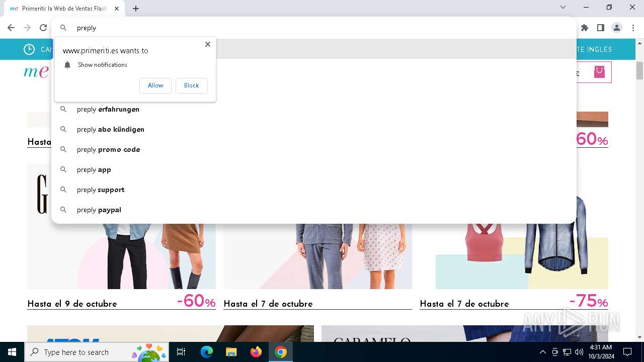
Task: Expand the tab search chevron
Action: (563, 7)
